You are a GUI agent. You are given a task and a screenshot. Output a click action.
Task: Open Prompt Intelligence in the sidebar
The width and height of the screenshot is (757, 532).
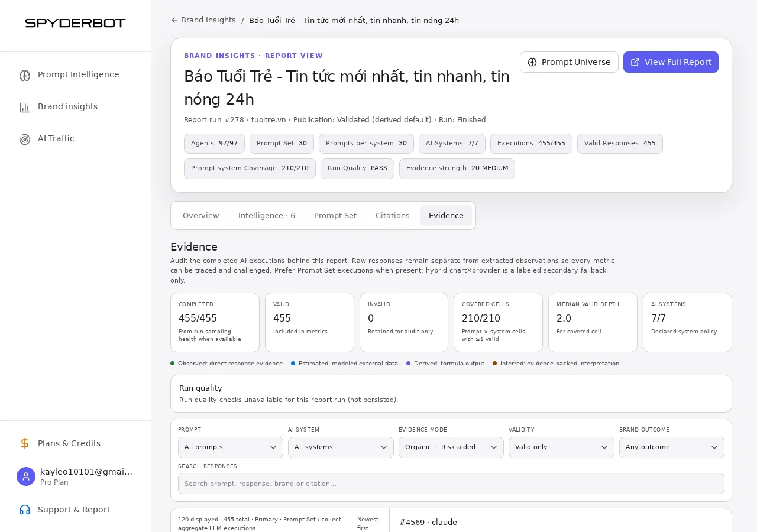coord(75,75)
